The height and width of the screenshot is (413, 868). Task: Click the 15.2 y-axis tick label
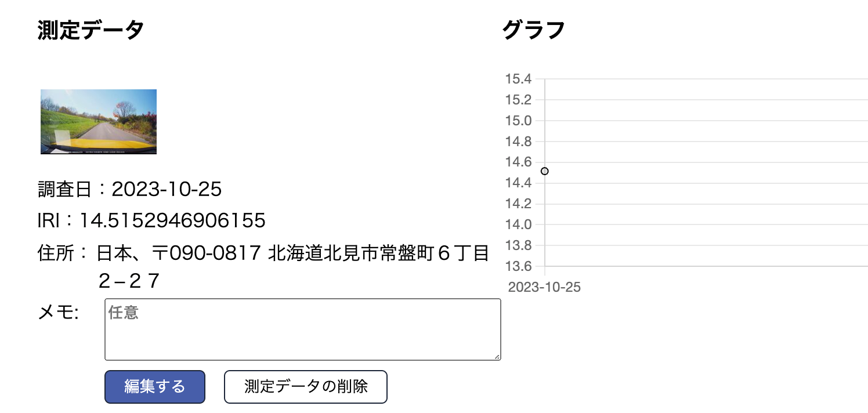click(518, 100)
